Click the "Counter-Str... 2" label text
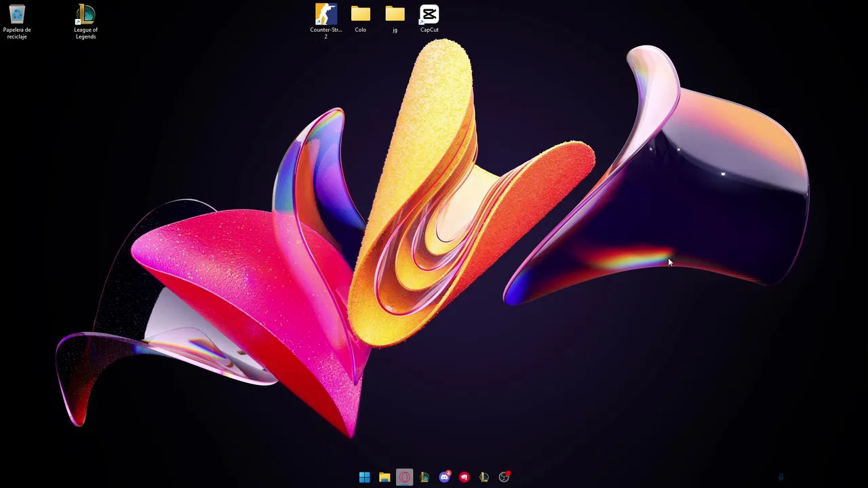The width and height of the screenshot is (868, 488). tap(326, 33)
